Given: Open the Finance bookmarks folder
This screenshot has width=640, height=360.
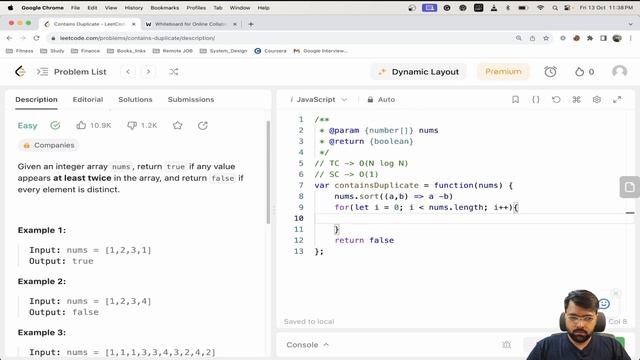Looking at the screenshot, I should 85,51.
